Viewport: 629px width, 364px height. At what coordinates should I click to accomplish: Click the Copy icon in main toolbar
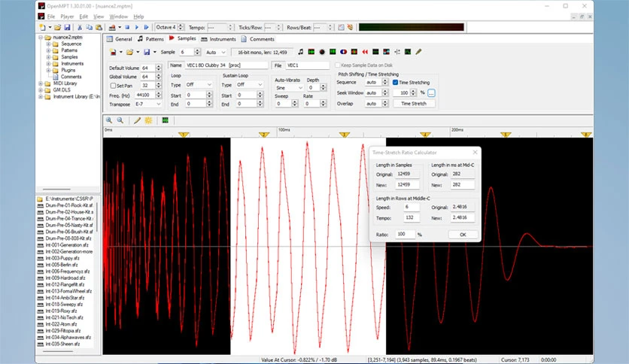(89, 27)
